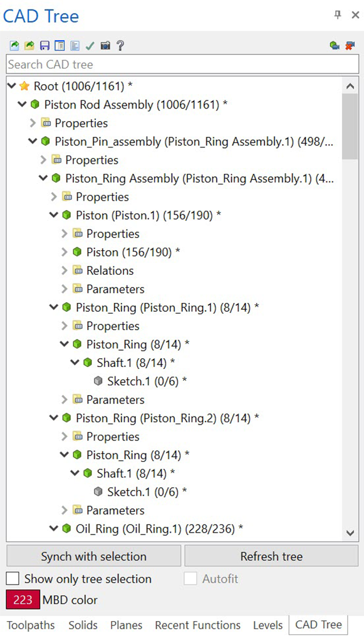Click the blue save disk icon

pyautogui.click(x=44, y=46)
